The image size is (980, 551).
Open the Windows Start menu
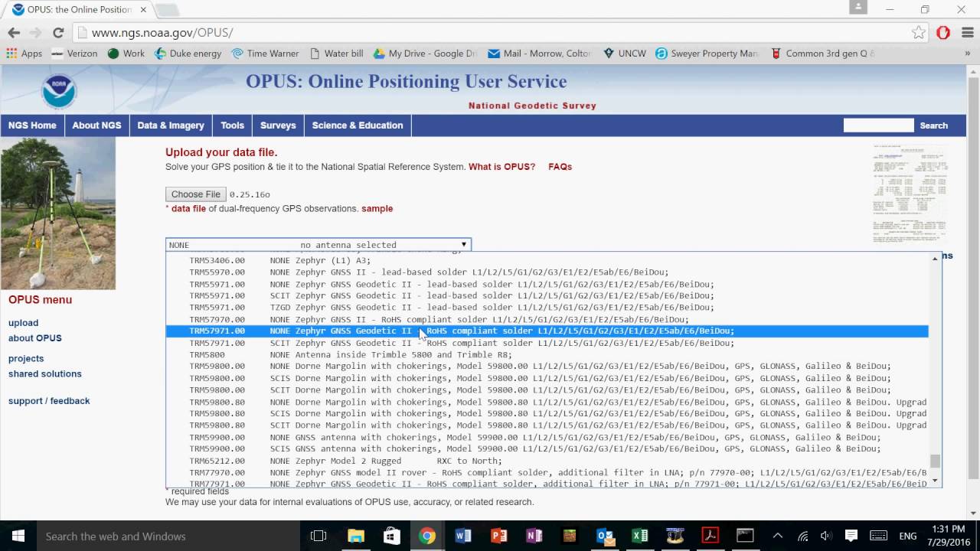18,536
